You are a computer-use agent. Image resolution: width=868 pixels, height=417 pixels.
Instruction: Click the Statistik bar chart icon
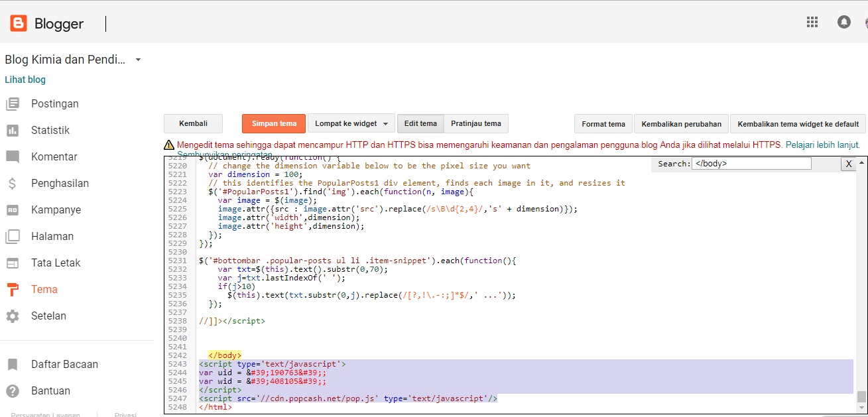coord(13,131)
